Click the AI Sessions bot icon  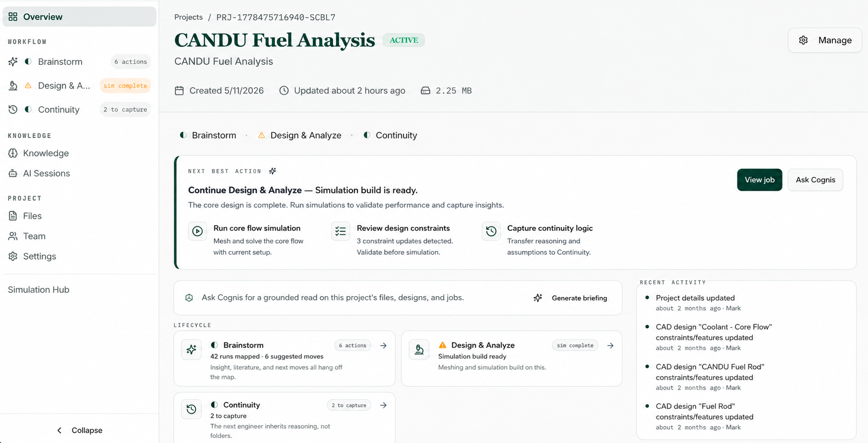(x=13, y=174)
